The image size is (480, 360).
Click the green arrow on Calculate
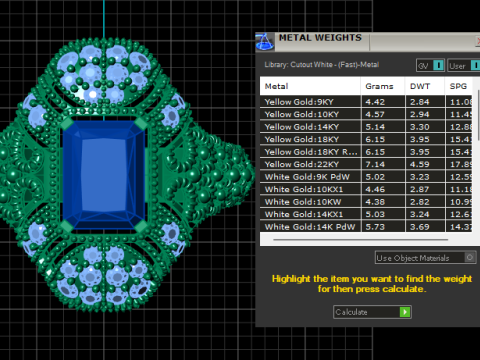405,312
